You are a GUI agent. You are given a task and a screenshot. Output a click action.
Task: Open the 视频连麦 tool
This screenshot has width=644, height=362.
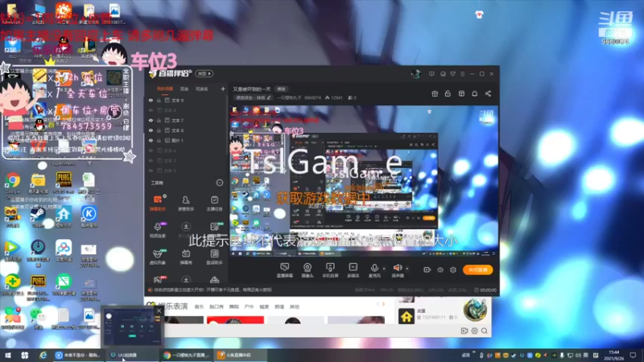click(x=157, y=230)
